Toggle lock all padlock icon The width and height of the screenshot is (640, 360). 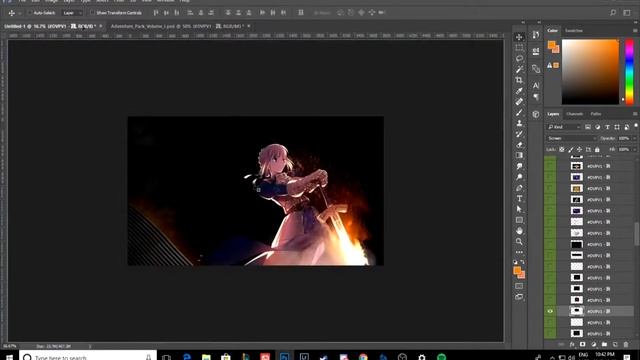(597, 149)
